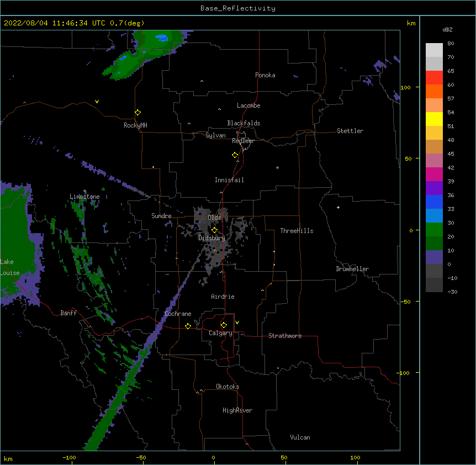The height and width of the screenshot is (465, 476).
Task: Select the orange 57-60 dBZ legend swatch
Action: (x=434, y=91)
